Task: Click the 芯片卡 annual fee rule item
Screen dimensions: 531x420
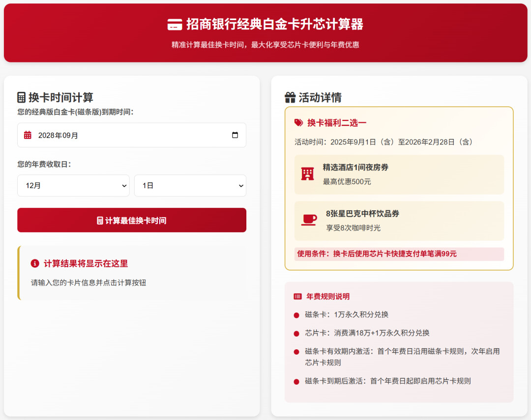Action: (x=367, y=333)
